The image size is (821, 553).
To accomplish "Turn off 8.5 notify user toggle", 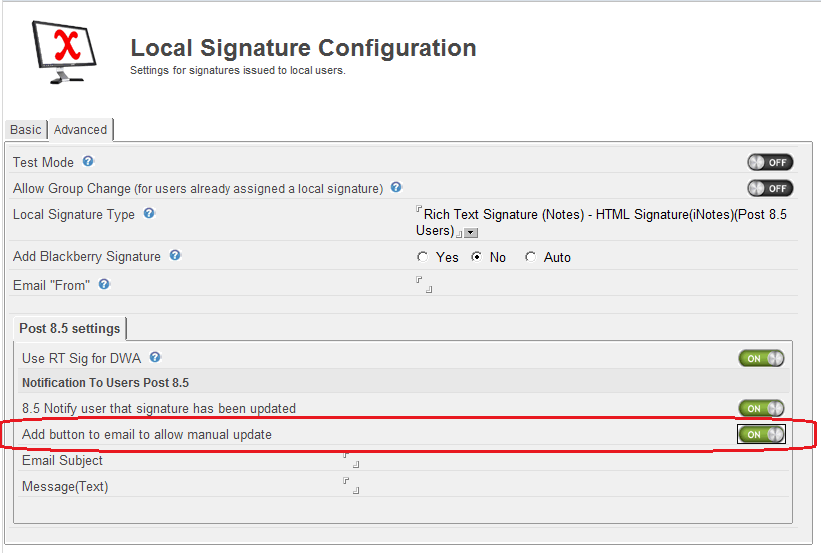I will 761,408.
